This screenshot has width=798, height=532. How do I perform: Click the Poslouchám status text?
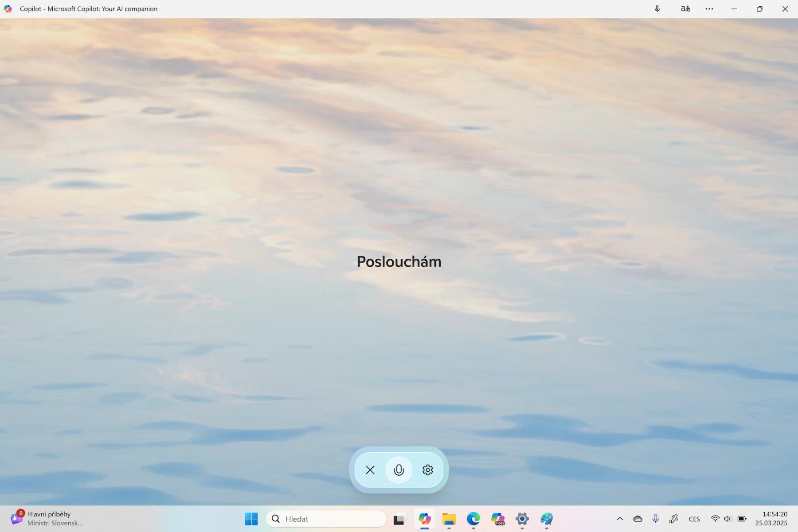point(399,262)
